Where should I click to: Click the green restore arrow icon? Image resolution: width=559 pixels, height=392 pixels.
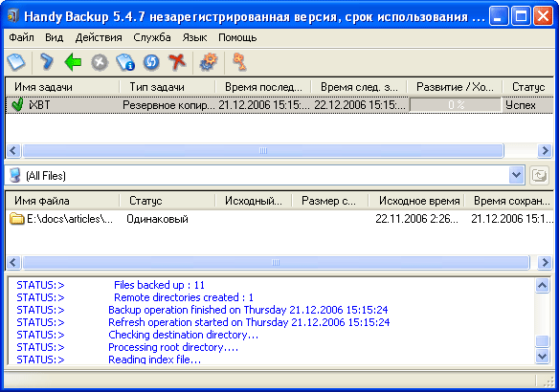pyautogui.click(x=73, y=62)
